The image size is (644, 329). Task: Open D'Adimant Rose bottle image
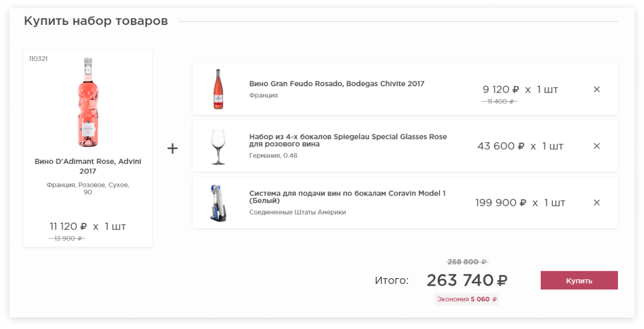88,102
